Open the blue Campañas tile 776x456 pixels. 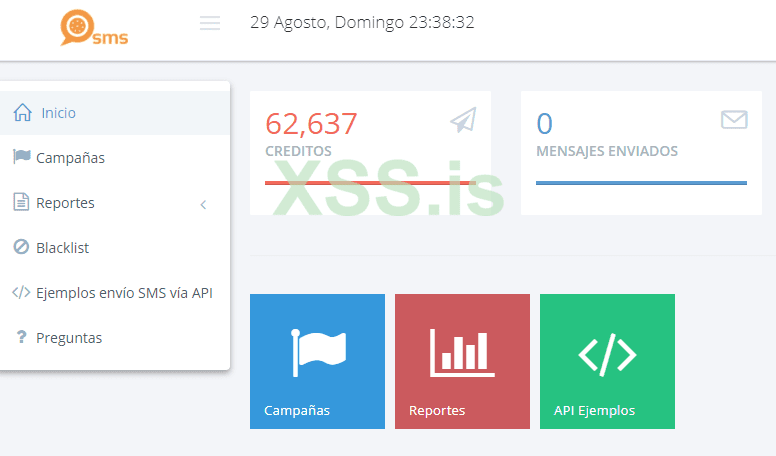[x=317, y=361]
